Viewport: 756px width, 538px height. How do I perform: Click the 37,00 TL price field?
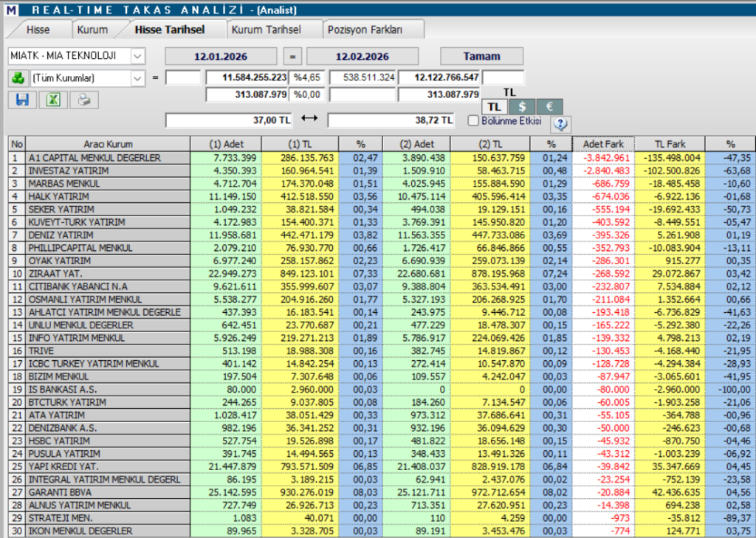(229, 120)
